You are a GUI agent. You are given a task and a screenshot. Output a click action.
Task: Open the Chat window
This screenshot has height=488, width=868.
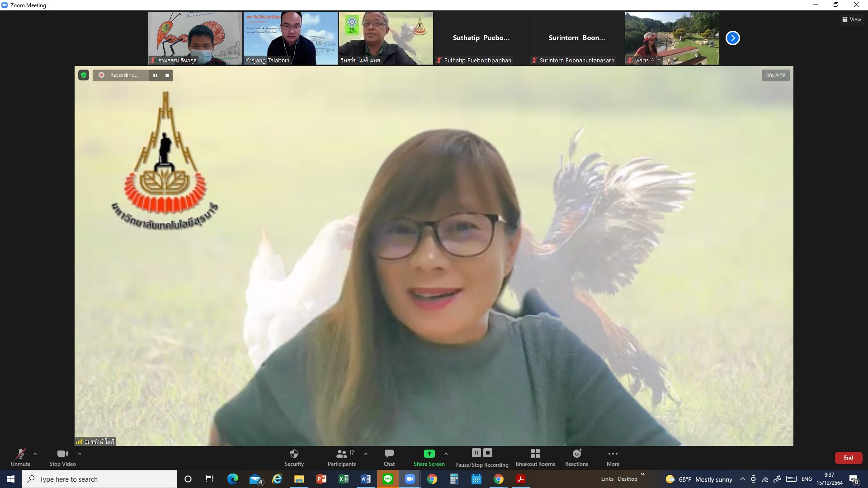(x=389, y=457)
